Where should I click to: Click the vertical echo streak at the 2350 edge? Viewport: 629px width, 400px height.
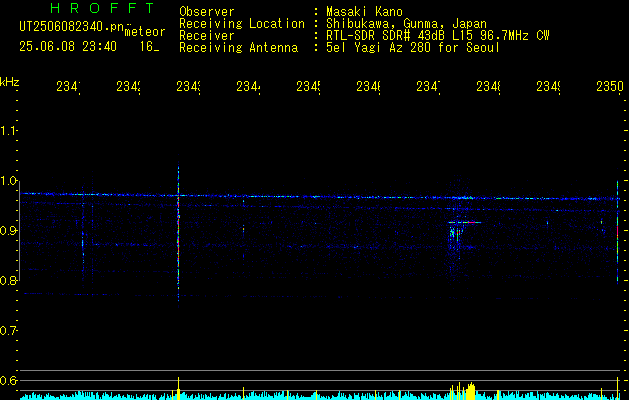pos(617,233)
